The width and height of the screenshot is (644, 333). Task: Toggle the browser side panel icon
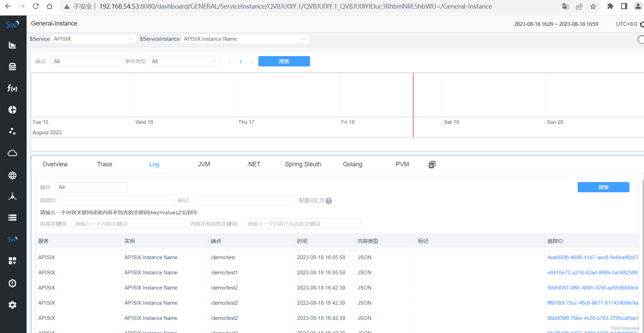tap(624, 6)
